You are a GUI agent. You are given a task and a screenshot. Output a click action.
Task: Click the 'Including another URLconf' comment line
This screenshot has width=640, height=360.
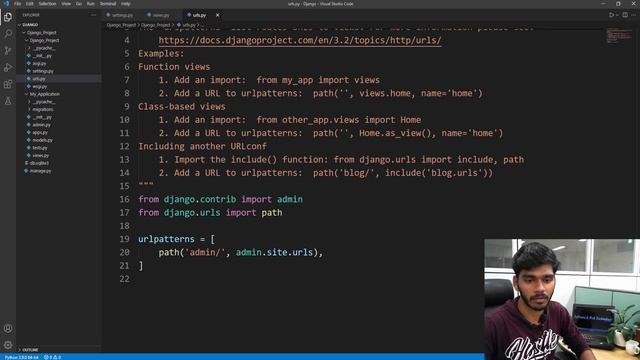202,146
